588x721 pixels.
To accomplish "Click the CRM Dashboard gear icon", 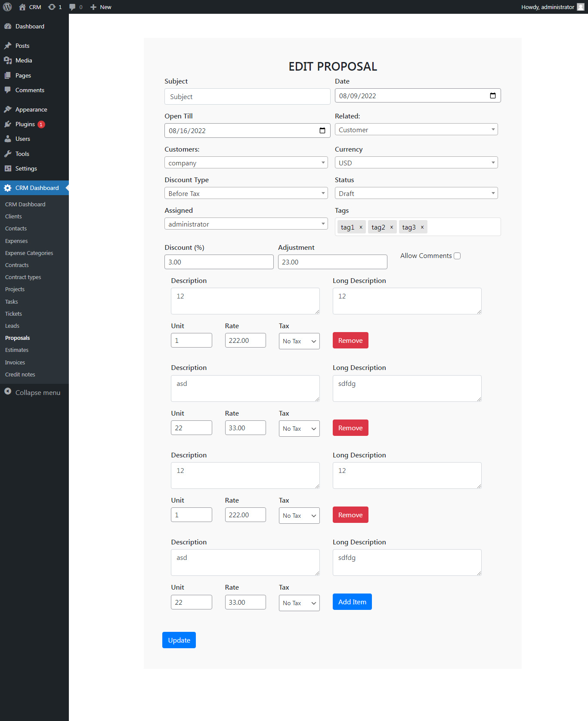I will pyautogui.click(x=8, y=188).
